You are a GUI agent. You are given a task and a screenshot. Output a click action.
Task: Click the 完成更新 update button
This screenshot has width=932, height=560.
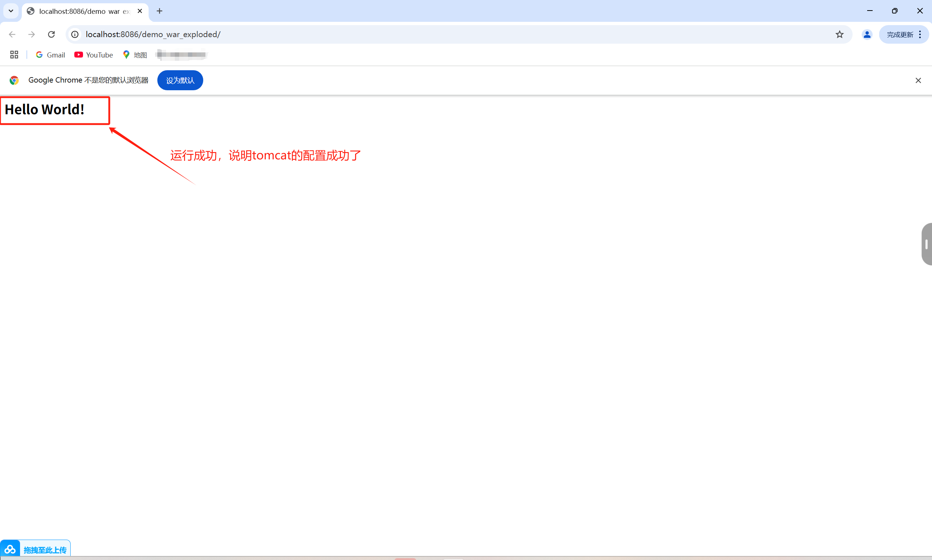click(x=900, y=35)
